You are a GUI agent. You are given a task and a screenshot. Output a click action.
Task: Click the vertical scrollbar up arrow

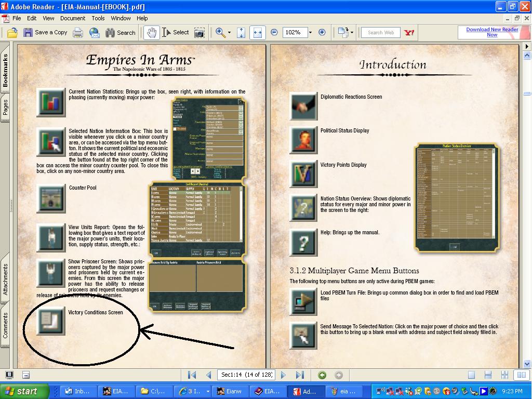pyautogui.click(x=527, y=55)
